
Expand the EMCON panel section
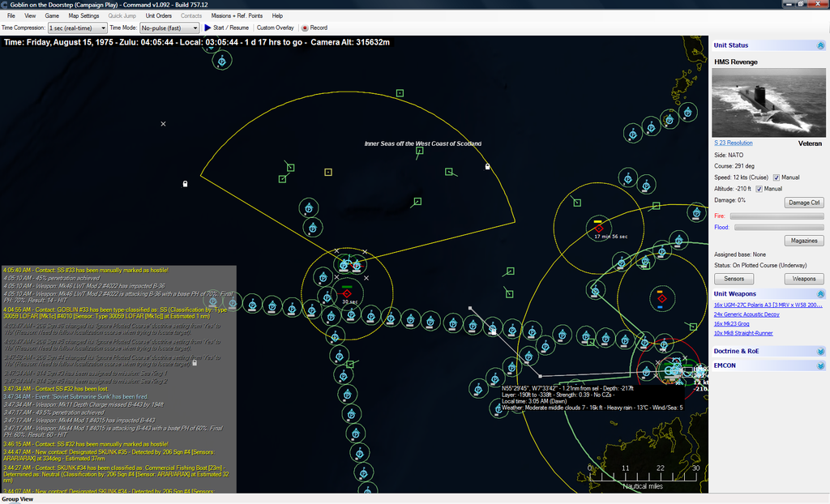[x=820, y=365]
